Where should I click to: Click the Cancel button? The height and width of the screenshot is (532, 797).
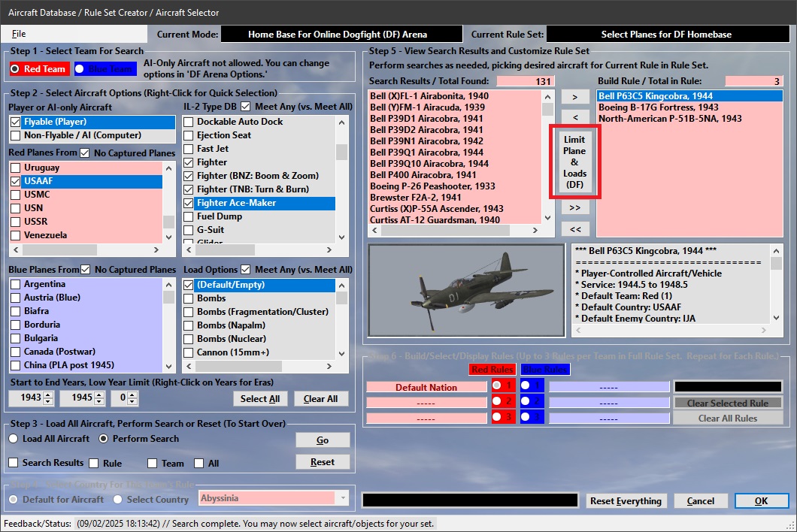701,501
